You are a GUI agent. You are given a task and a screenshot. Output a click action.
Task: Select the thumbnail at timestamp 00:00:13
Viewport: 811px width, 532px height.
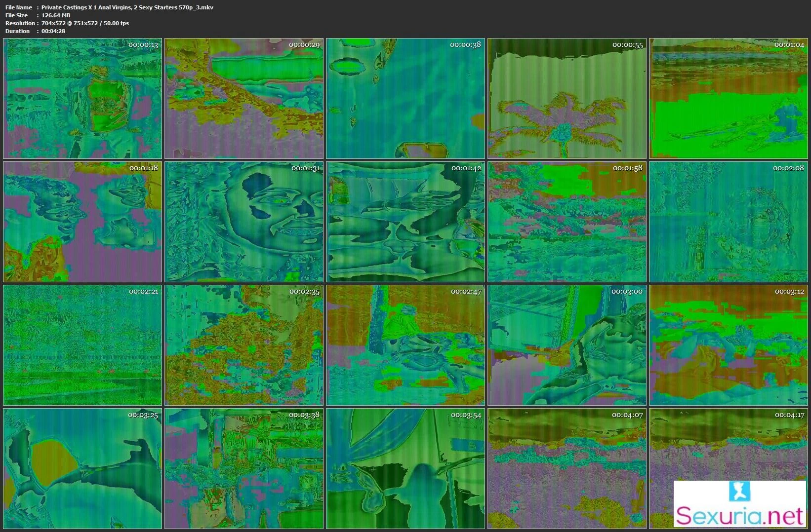[82, 99]
